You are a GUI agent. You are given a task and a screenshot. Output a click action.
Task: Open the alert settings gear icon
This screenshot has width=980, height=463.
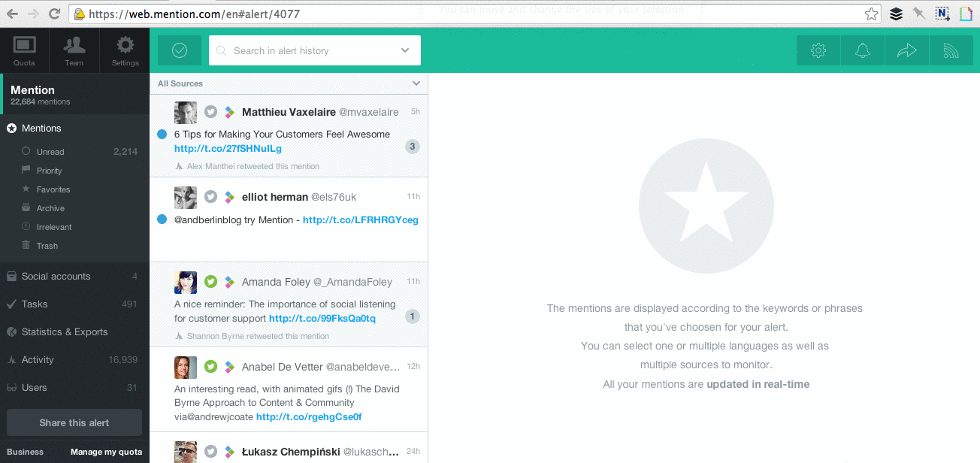point(818,50)
